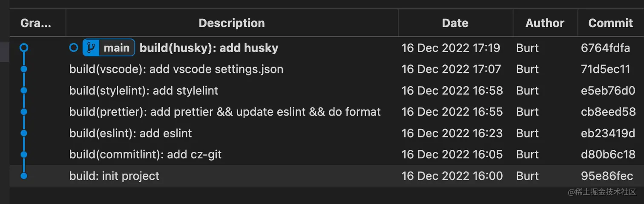Click the graph node for the eslint commit
644x204 pixels.
pos(24,133)
